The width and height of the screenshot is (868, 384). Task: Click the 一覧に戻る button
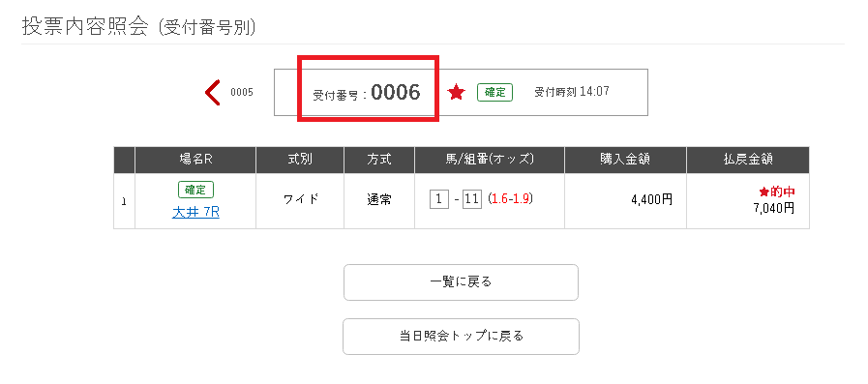coord(462,282)
